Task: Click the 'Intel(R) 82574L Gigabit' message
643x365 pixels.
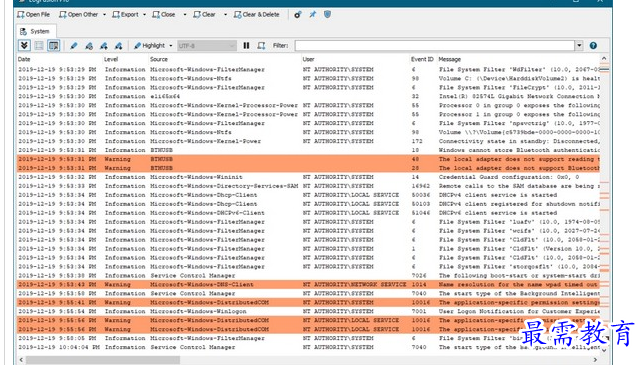Action: point(519,96)
